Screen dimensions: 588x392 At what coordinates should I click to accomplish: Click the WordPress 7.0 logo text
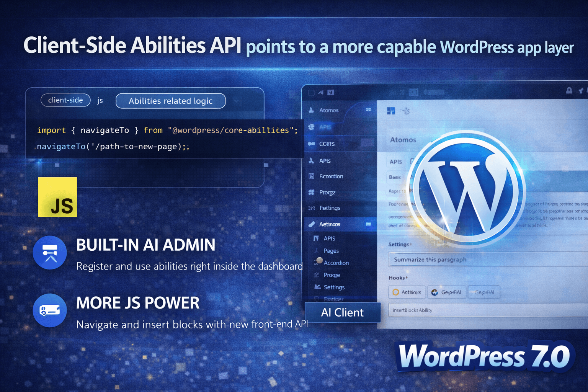(484, 356)
